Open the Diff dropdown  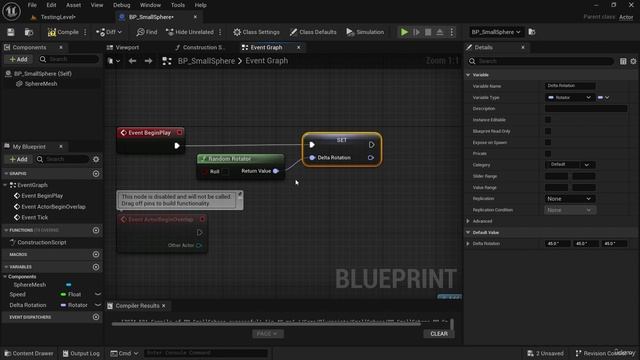[x=109, y=32]
